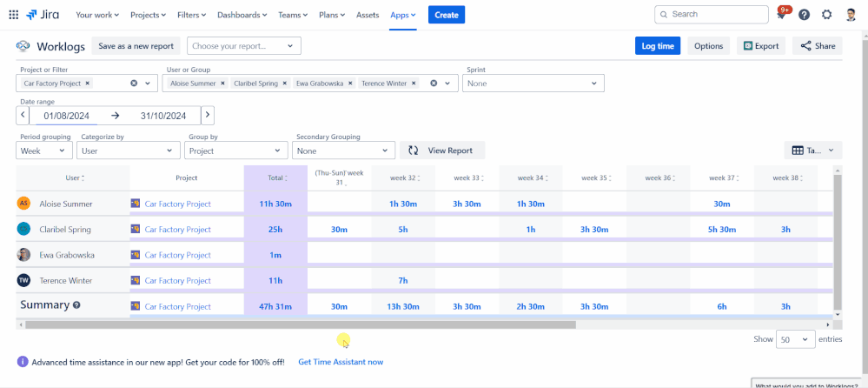Expand the User or Group dropdown
Image resolution: width=868 pixels, height=388 pixels.
(447, 84)
